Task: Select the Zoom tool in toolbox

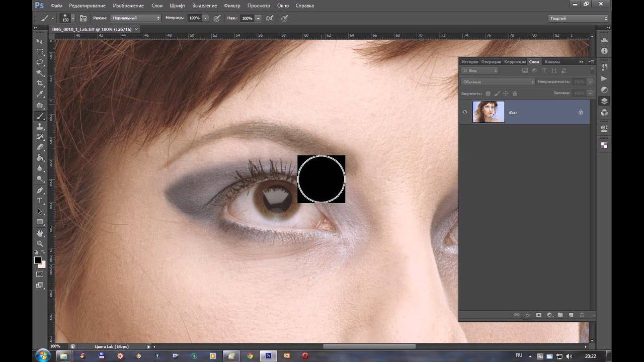Action: (x=40, y=243)
